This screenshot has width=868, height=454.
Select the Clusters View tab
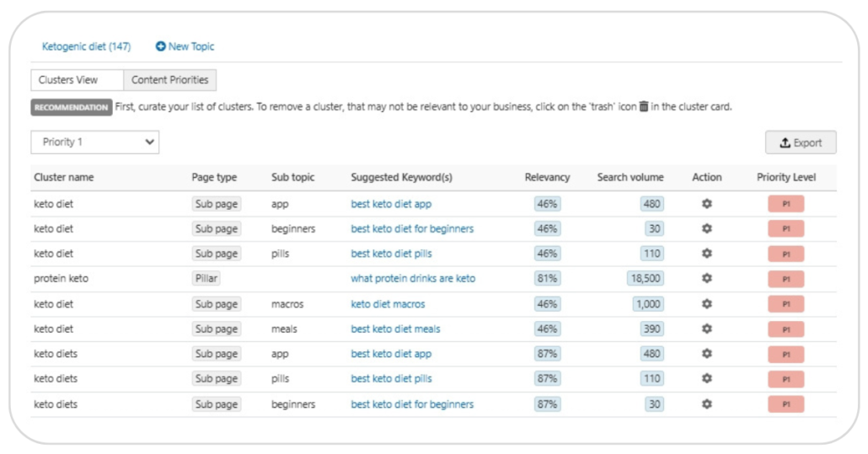(x=77, y=80)
